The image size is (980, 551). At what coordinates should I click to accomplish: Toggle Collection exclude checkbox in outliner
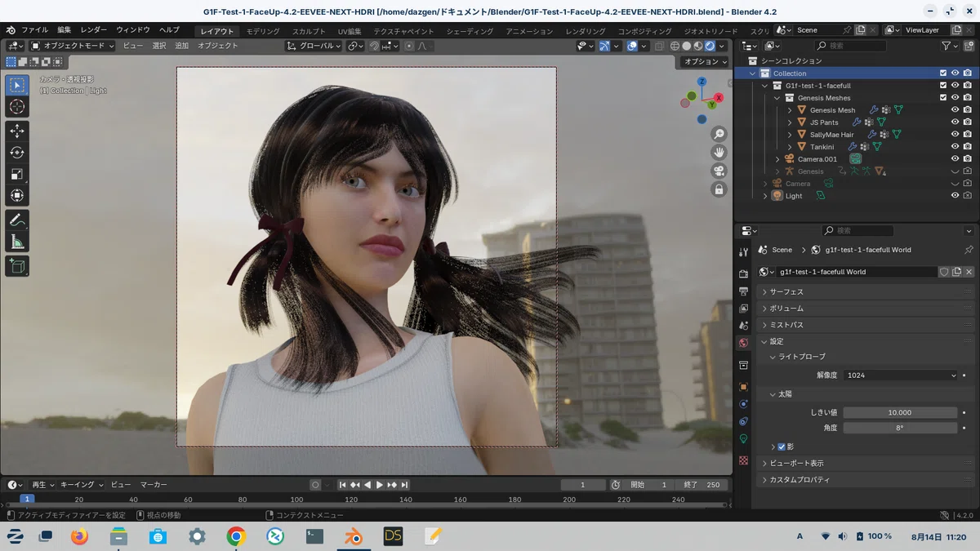(942, 73)
